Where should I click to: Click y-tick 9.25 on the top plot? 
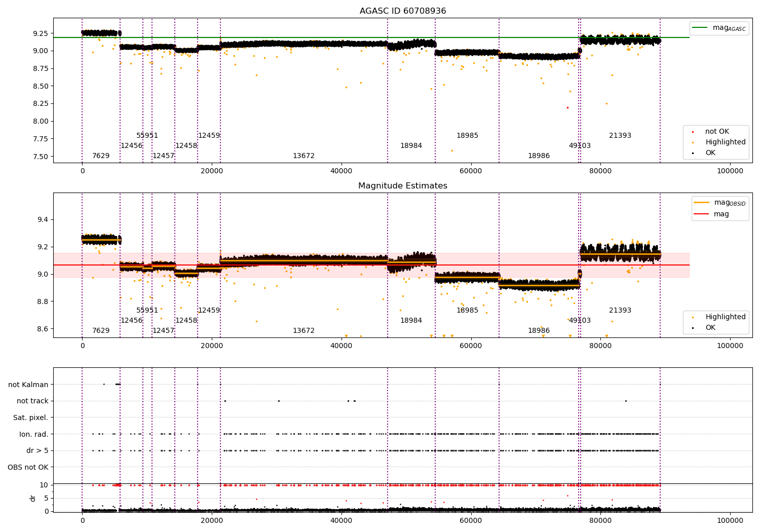[x=41, y=33]
